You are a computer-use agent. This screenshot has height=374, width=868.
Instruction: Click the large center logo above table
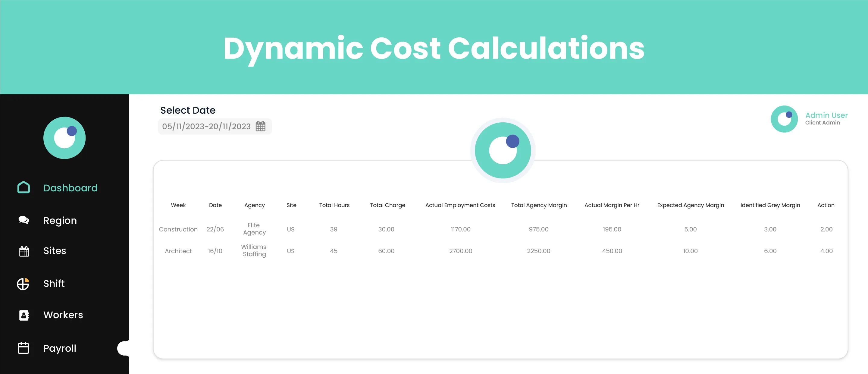(503, 150)
